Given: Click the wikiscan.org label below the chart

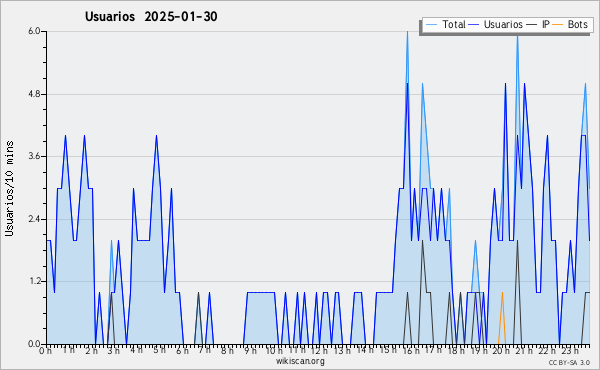Looking at the screenshot, I should point(300,361).
